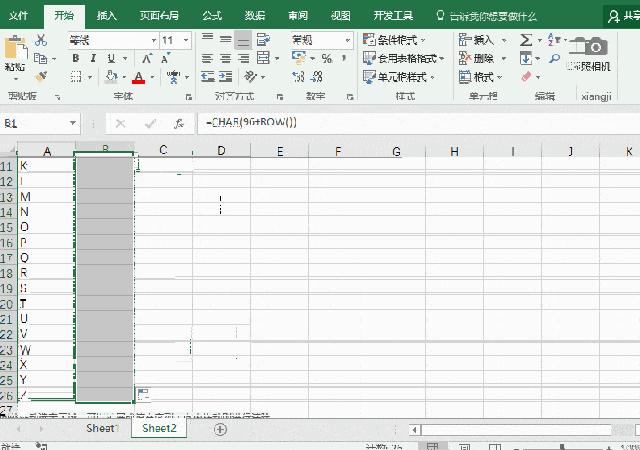Image resolution: width=640 pixels, height=450 pixels.
Task: Toggle Italic formatting
Action: (x=93, y=58)
